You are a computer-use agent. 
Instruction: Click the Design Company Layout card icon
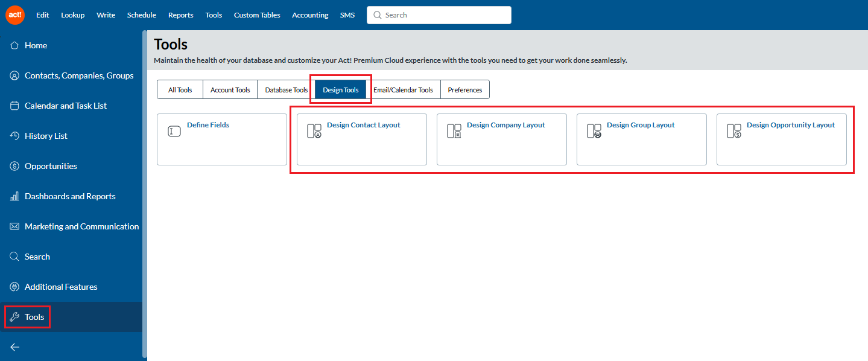pos(454,131)
